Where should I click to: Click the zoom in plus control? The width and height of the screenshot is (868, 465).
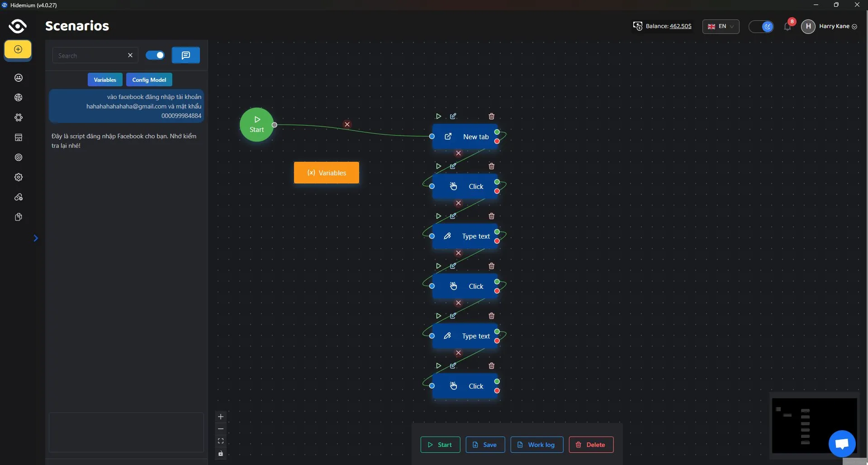(221, 417)
